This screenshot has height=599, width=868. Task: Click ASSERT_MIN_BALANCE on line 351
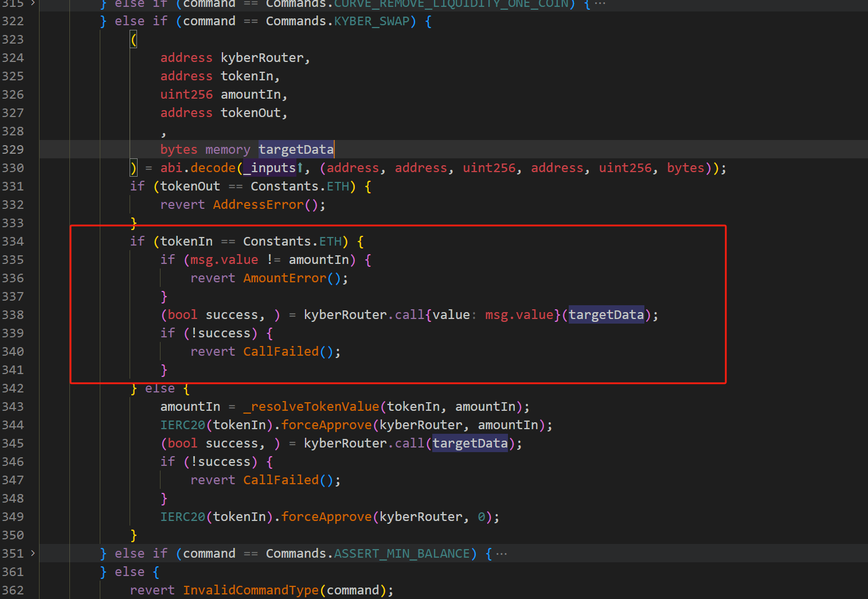tap(402, 554)
